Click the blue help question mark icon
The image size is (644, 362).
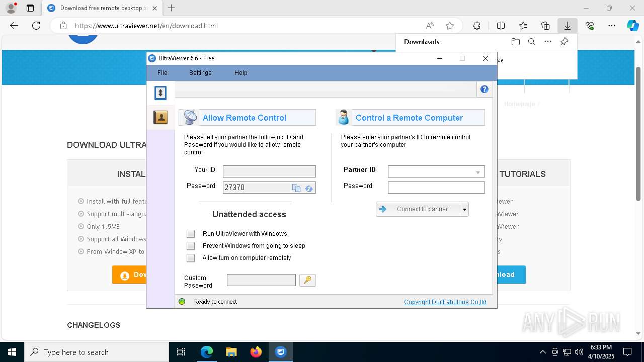coord(484,89)
